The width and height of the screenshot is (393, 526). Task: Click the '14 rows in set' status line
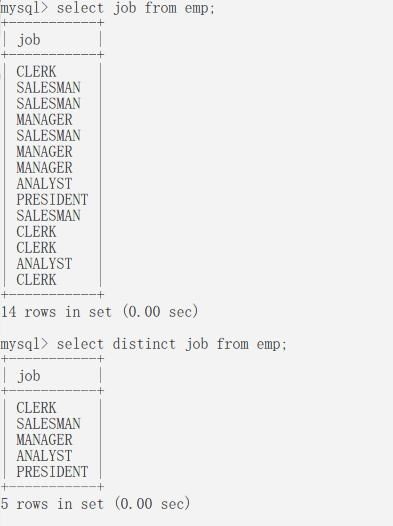click(100, 312)
